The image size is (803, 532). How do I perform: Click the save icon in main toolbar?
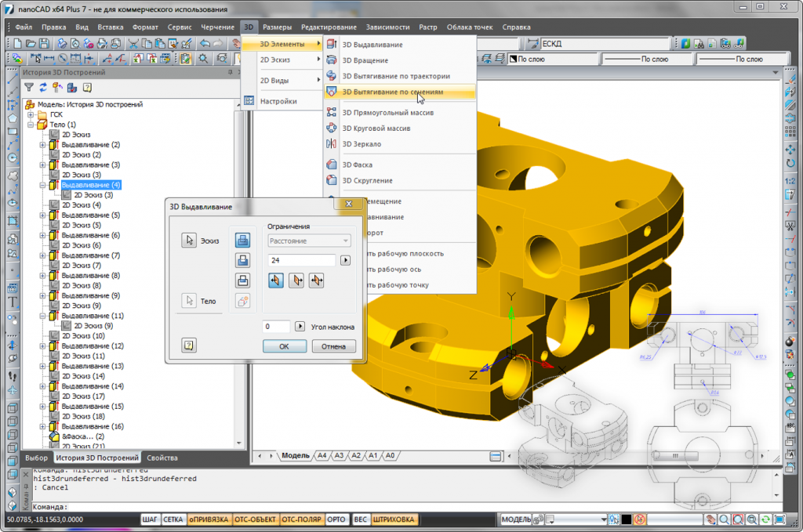pyautogui.click(x=45, y=43)
